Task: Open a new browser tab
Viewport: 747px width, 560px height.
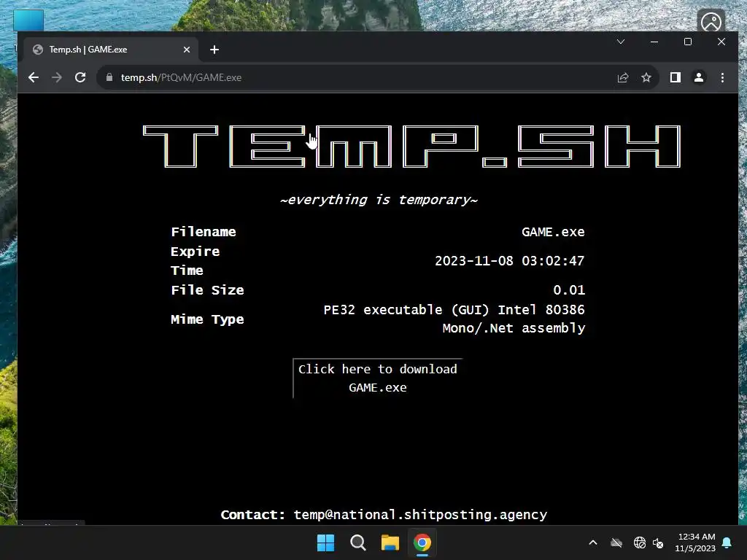Action: point(214,50)
